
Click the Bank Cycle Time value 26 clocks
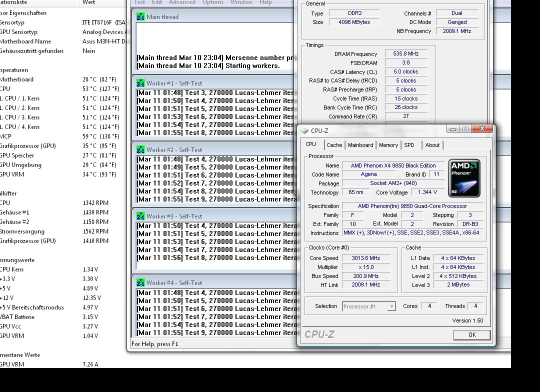coord(406,107)
